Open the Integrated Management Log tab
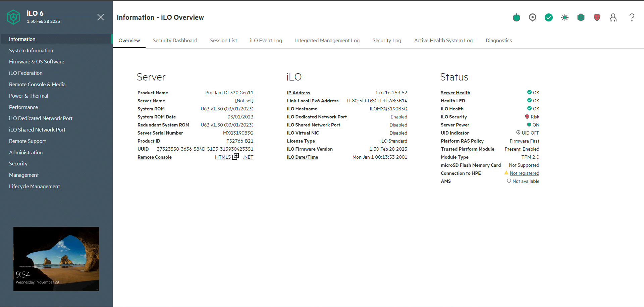 327,41
